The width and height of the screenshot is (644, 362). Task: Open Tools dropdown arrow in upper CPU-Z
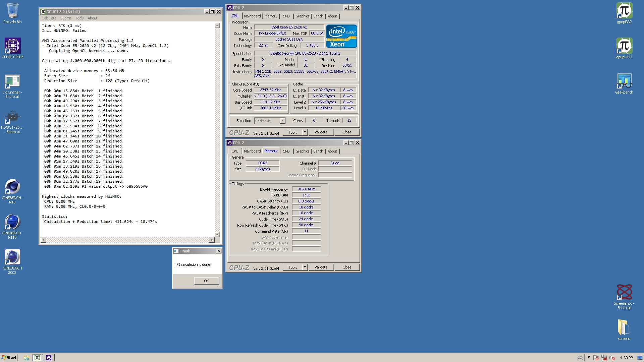305,132
